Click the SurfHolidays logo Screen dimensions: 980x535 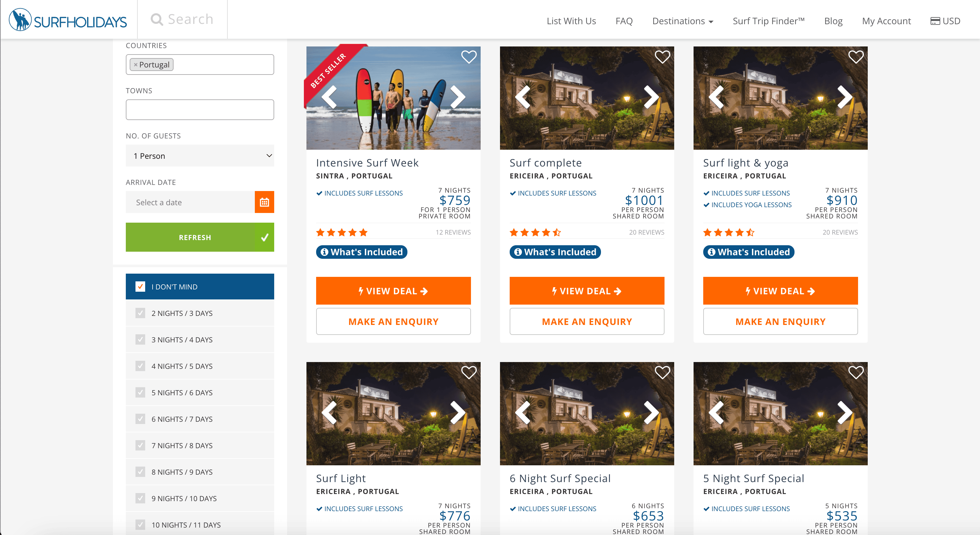tap(68, 20)
